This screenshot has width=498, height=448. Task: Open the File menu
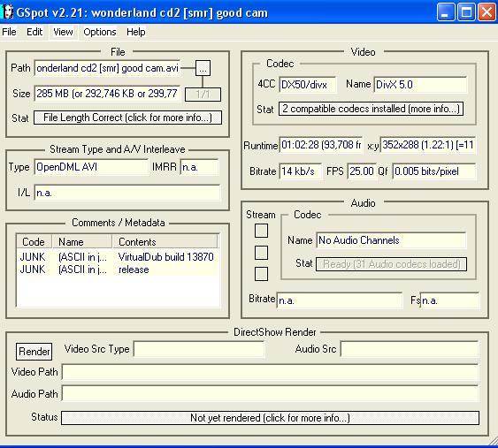coord(9,32)
